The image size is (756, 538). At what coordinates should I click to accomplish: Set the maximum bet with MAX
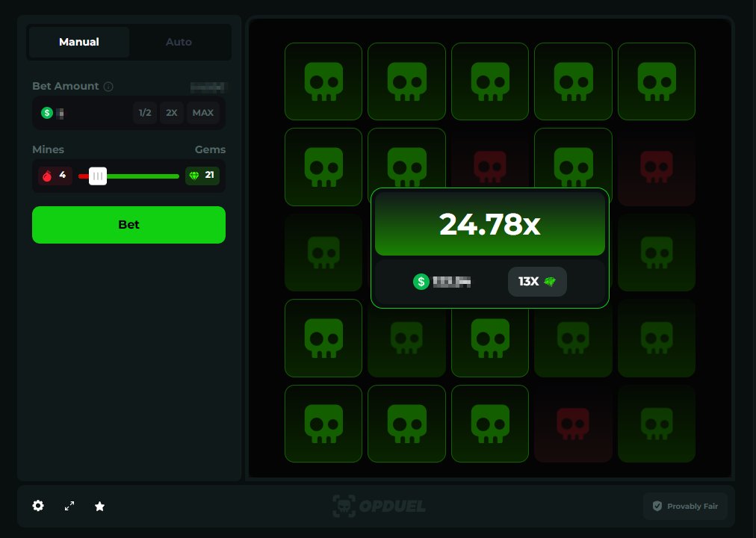(x=203, y=113)
